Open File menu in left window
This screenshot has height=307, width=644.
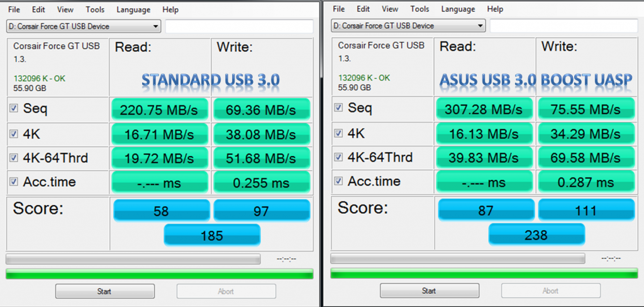tap(14, 9)
